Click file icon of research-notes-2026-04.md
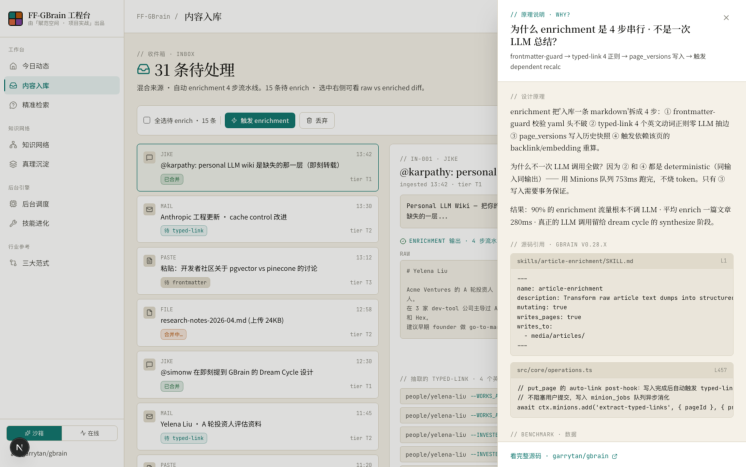The image size is (746, 467). 149,312
